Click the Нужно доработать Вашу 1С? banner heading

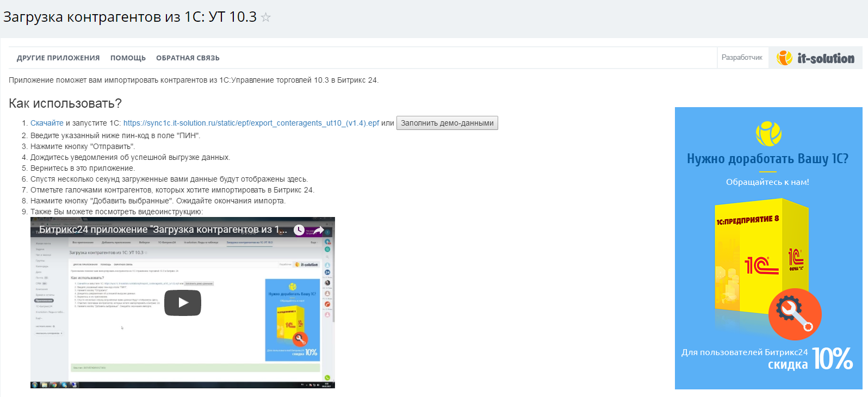(x=767, y=159)
